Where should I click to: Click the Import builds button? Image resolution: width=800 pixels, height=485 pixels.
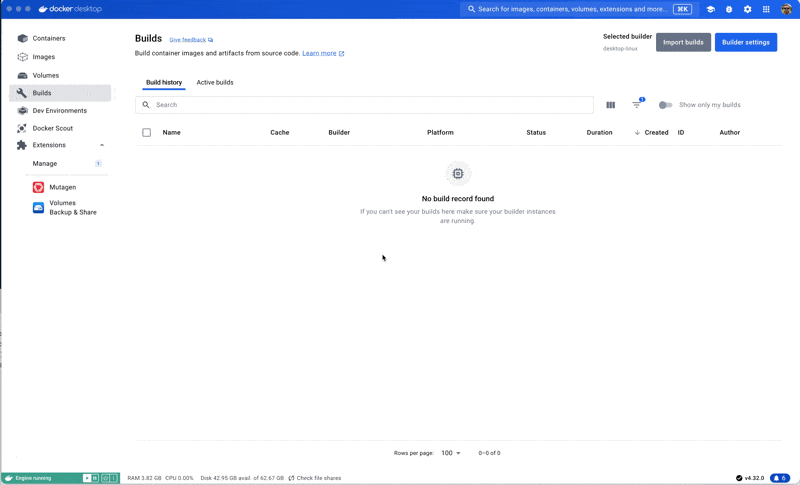coord(683,42)
